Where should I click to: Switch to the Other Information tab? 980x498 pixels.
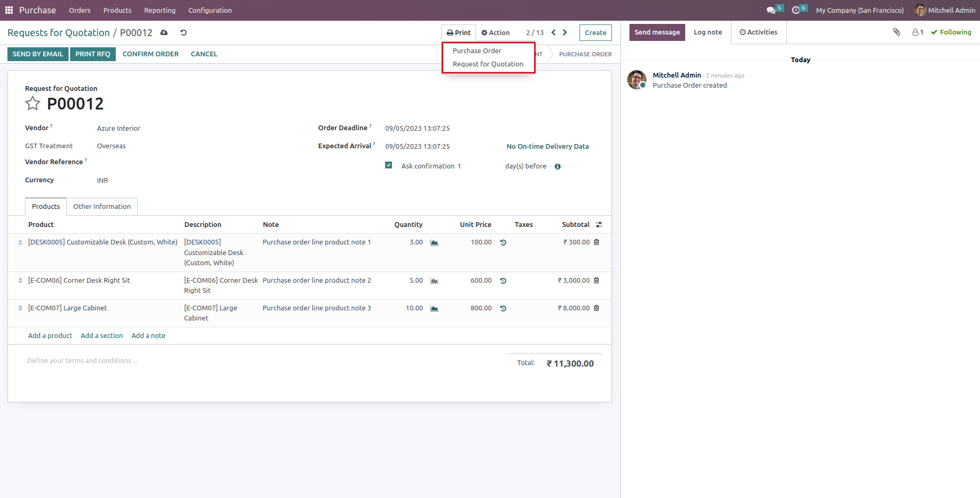point(102,207)
